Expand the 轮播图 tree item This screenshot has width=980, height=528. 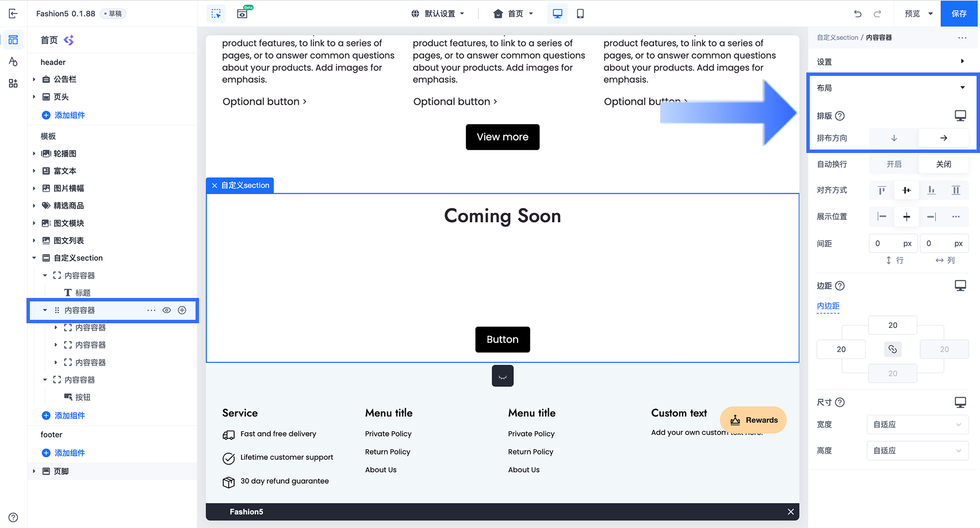34,154
